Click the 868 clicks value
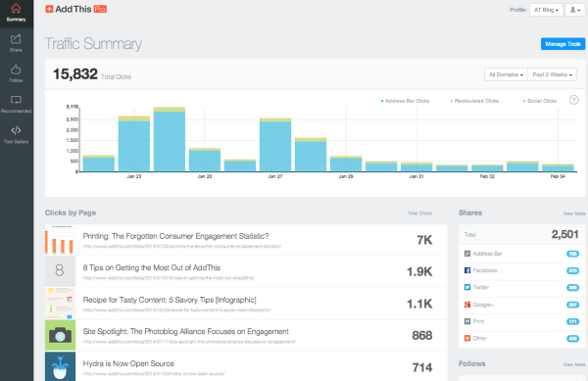The height and width of the screenshot is (381, 588). coord(422,335)
